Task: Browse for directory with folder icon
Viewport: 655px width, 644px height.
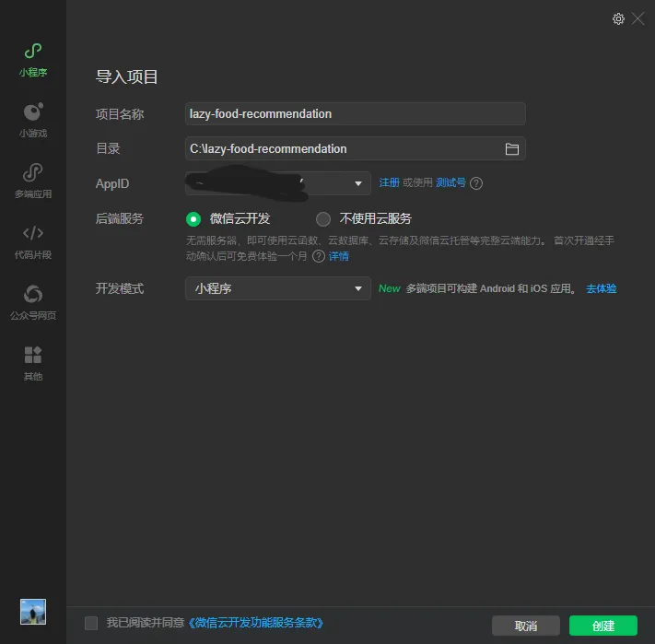Action: [511, 149]
